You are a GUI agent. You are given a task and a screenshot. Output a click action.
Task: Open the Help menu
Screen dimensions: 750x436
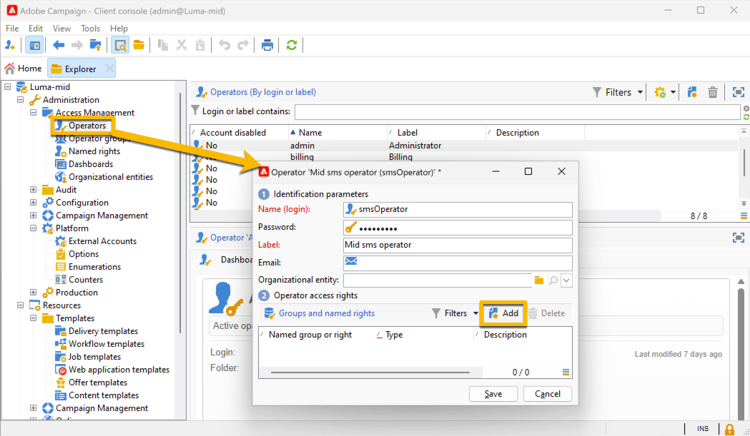119,28
